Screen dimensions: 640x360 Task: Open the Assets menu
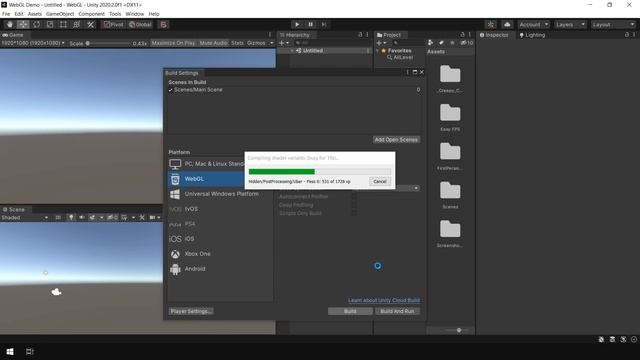pos(35,14)
